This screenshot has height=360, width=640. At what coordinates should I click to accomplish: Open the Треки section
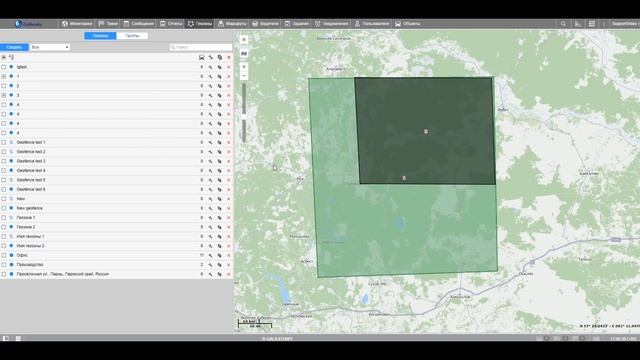108,24
